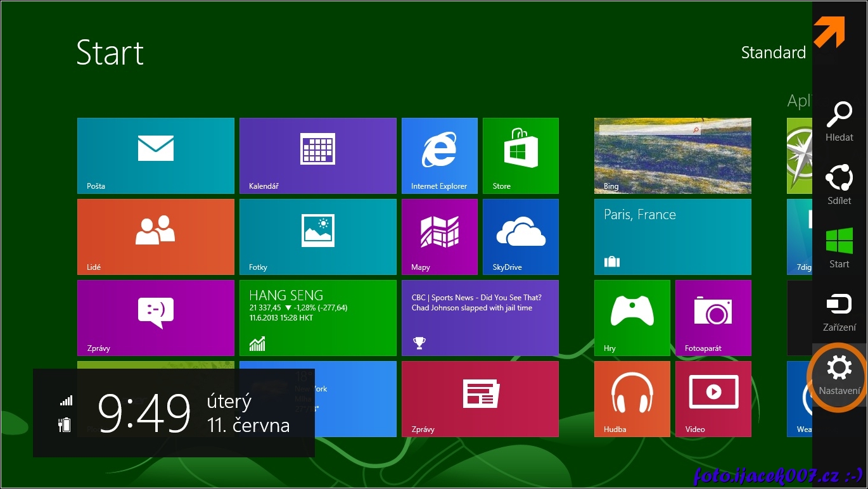Open the Kalendář calendar tile

tap(317, 155)
